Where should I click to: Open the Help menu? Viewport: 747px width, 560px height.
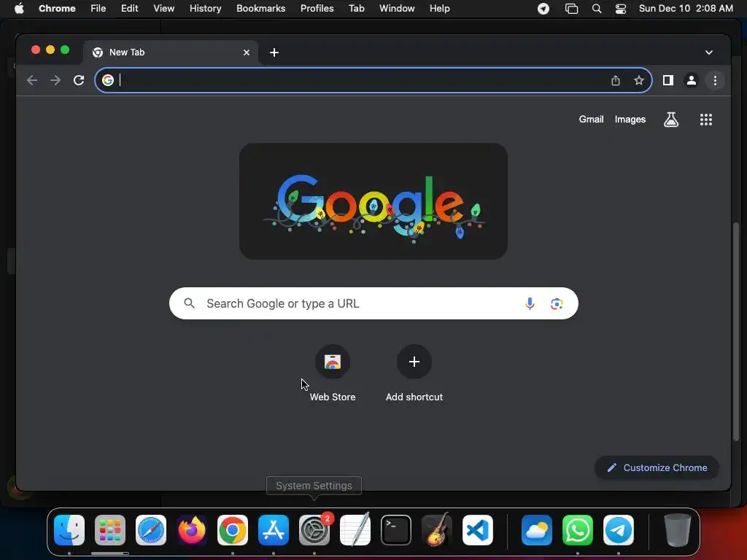(x=439, y=9)
